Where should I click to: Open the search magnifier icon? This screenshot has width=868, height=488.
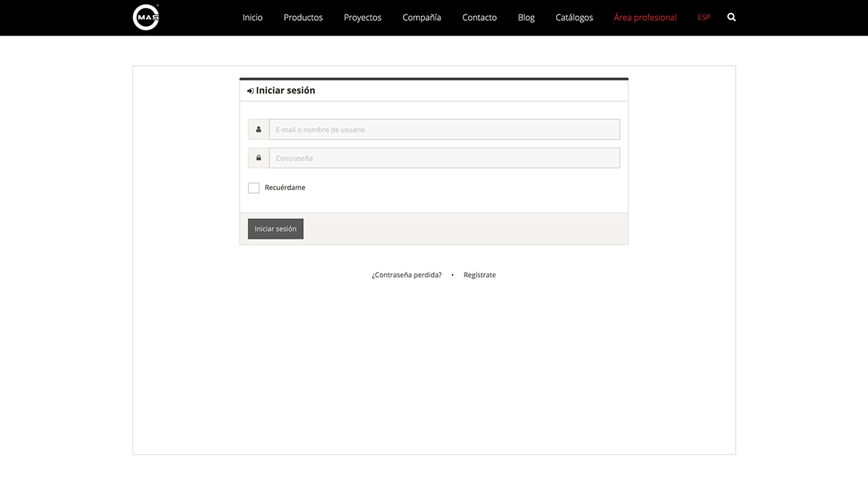point(731,17)
